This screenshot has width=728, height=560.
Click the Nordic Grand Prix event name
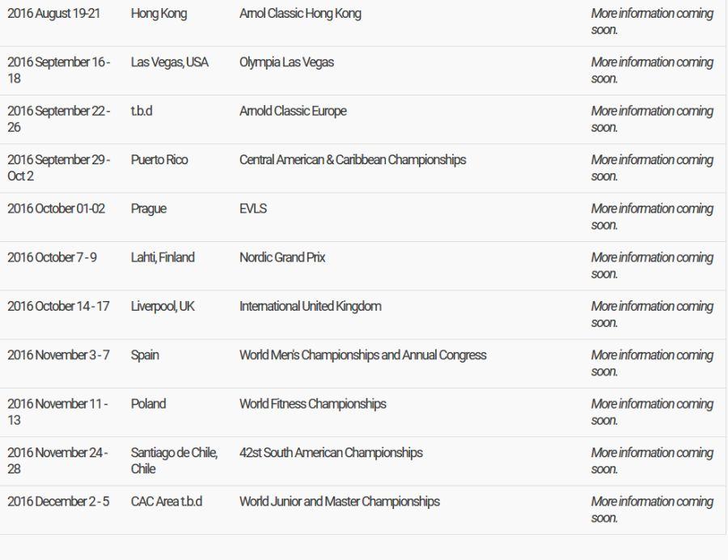(x=282, y=257)
